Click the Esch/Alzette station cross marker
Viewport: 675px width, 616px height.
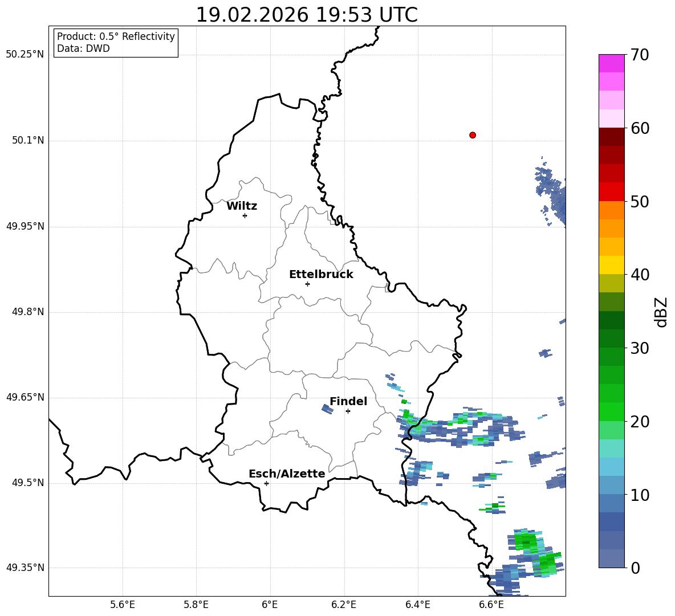[266, 483]
